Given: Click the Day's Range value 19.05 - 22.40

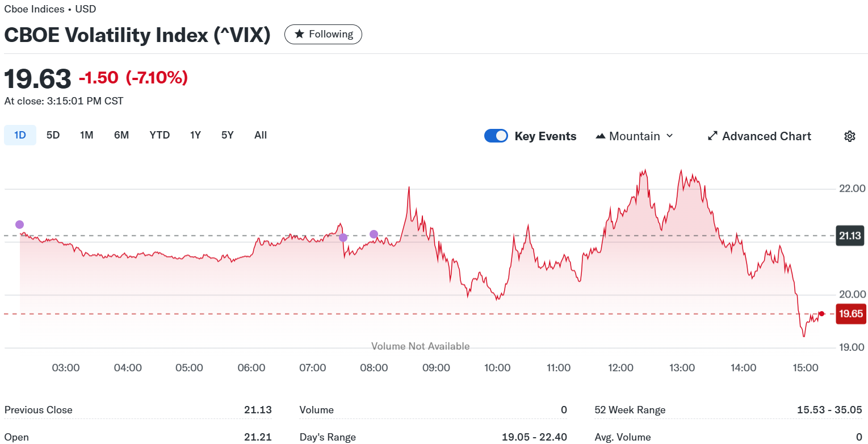Looking at the screenshot, I should coord(534,437).
